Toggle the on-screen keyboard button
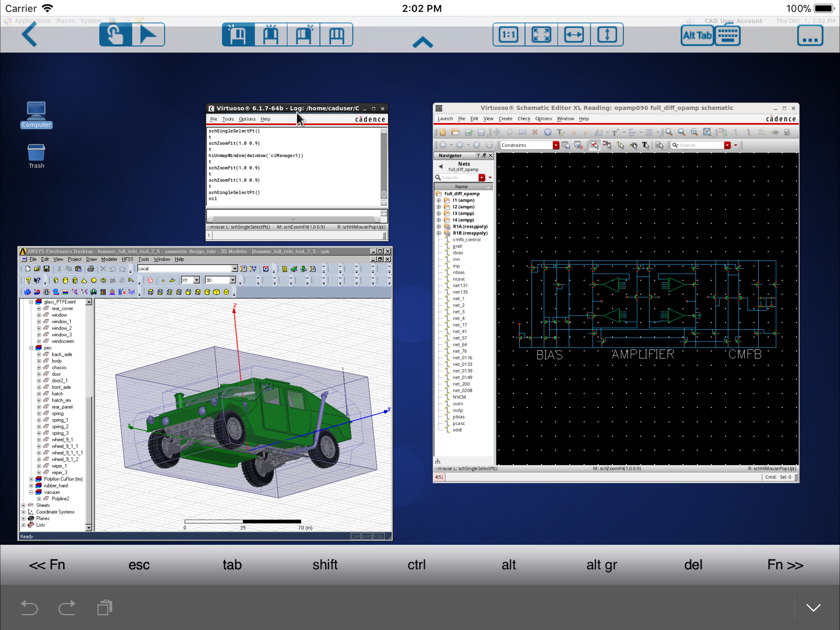 point(727,35)
